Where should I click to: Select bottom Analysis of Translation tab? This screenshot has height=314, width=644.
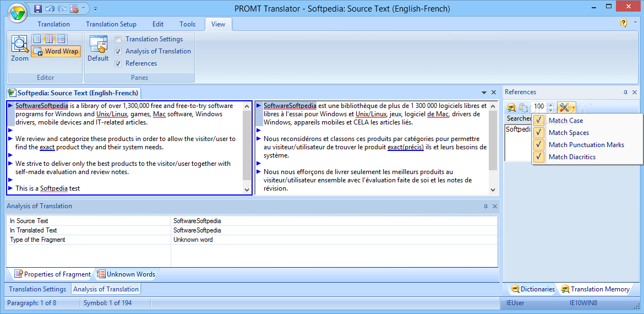(106, 289)
